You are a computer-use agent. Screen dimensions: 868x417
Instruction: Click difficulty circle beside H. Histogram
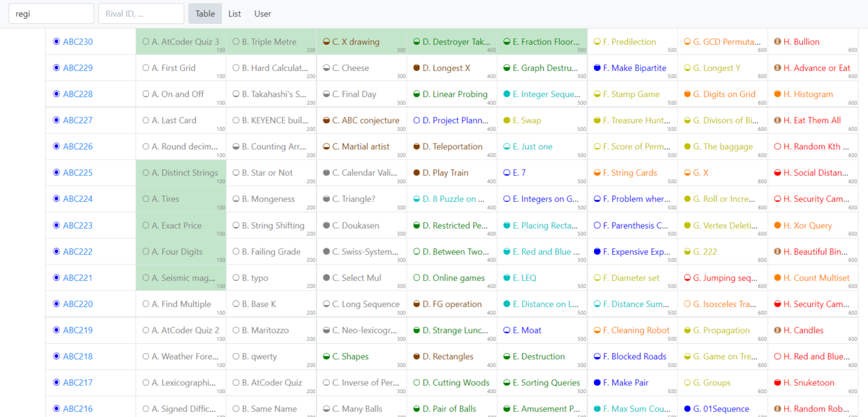click(x=778, y=94)
